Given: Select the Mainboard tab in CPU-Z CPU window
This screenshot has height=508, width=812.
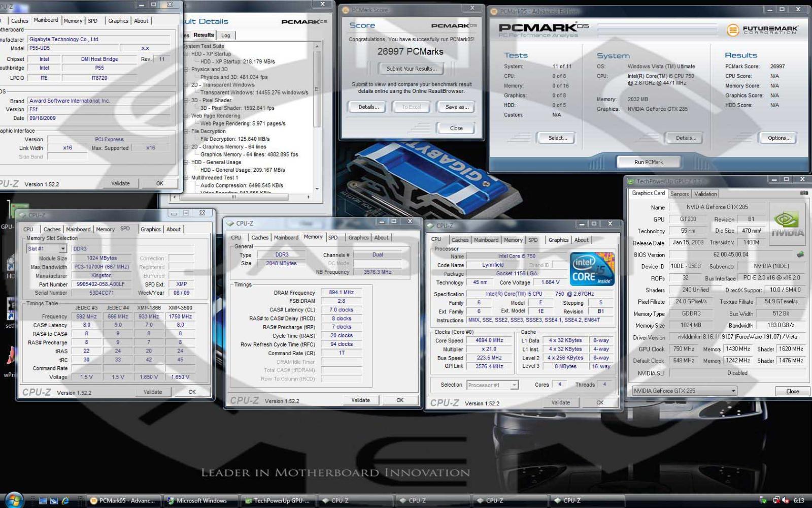Looking at the screenshot, I should coord(486,240).
